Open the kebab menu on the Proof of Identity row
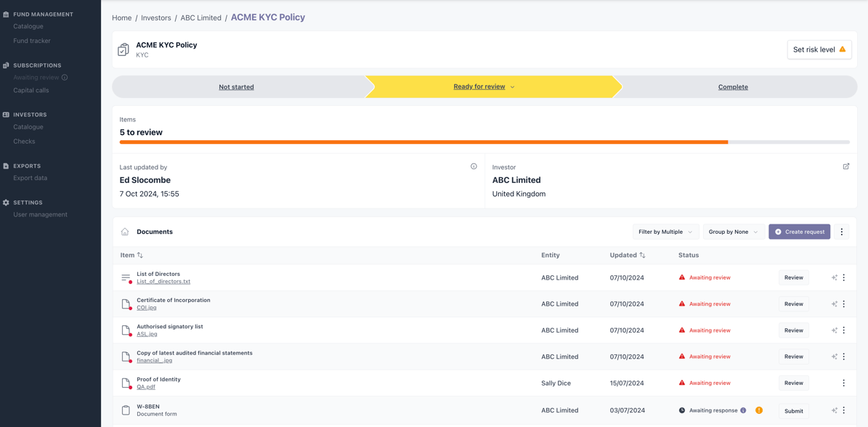The height and width of the screenshot is (427, 868). (x=843, y=383)
